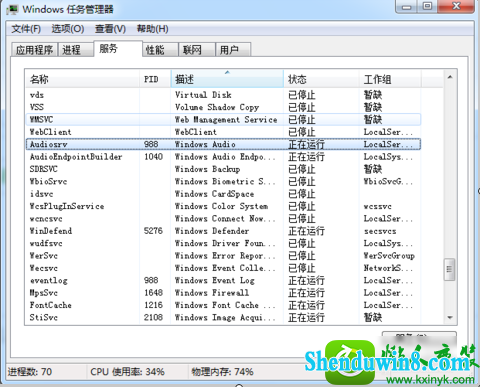Sort by the PID column header
Screen dimensions: 480x387
(155, 79)
